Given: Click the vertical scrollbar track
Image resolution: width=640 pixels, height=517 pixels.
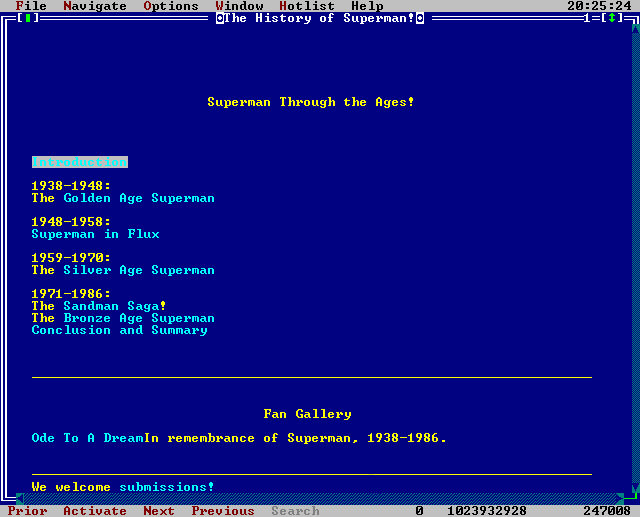Looking at the screenshot, I should tap(636, 259).
